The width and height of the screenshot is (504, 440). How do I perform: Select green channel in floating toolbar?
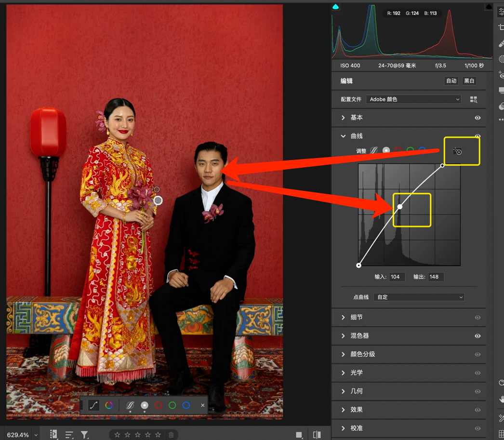[172, 405]
